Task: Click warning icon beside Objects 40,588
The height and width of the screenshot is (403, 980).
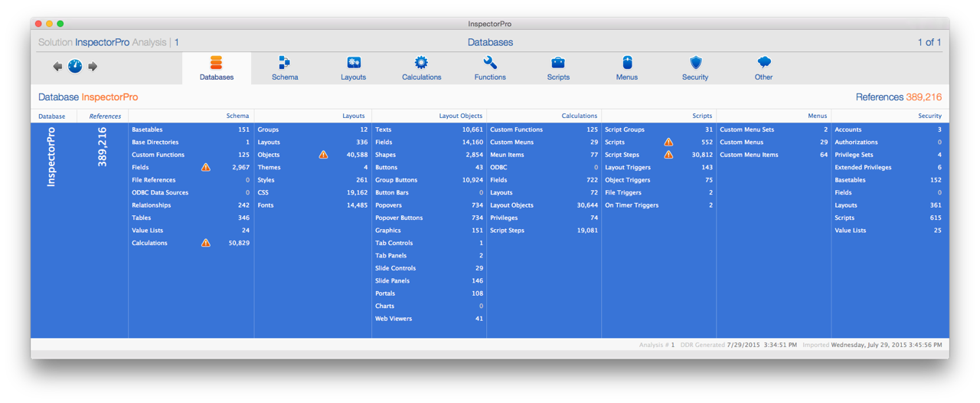Action: (323, 155)
